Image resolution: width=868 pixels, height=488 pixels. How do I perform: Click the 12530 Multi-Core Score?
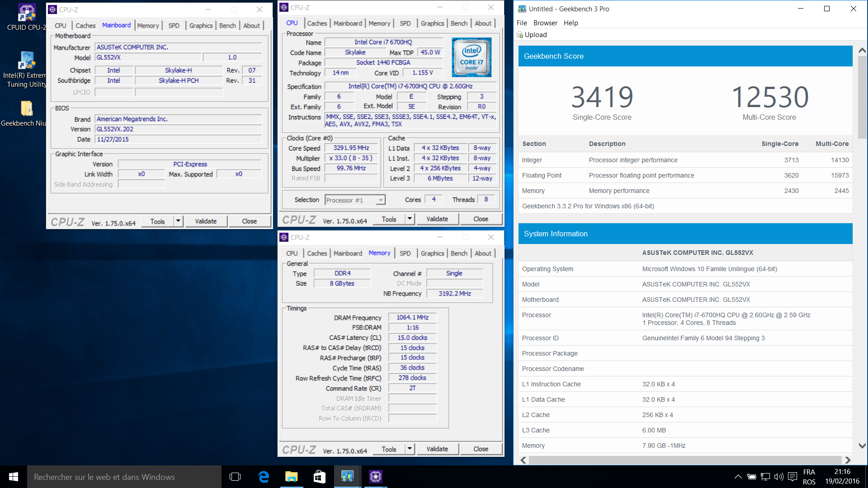pos(770,97)
